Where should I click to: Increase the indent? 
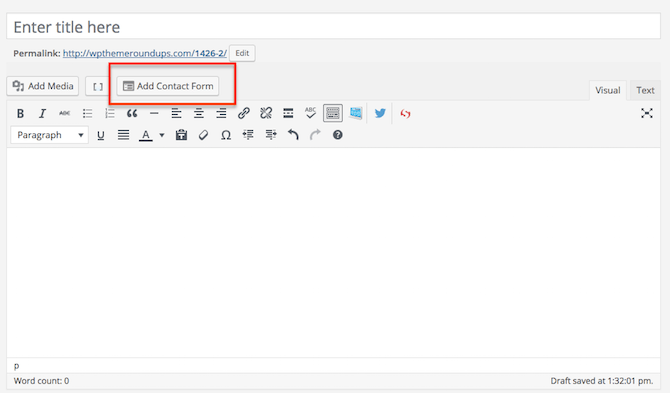coord(270,135)
